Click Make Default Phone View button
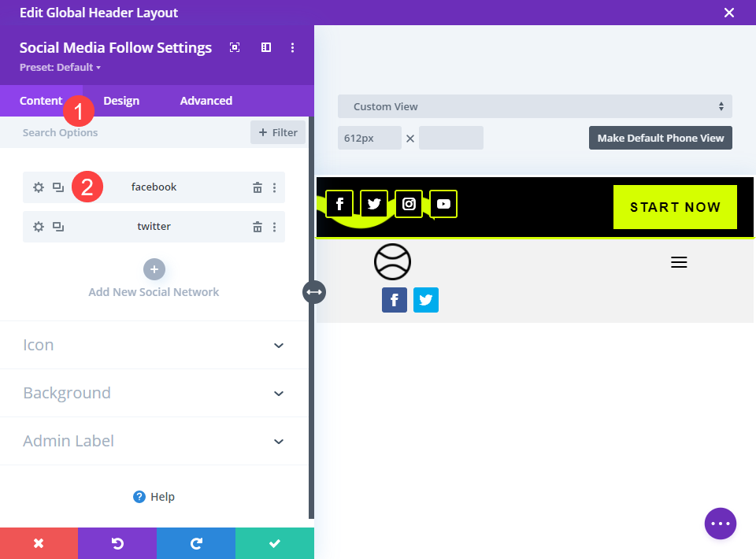 [x=661, y=138]
